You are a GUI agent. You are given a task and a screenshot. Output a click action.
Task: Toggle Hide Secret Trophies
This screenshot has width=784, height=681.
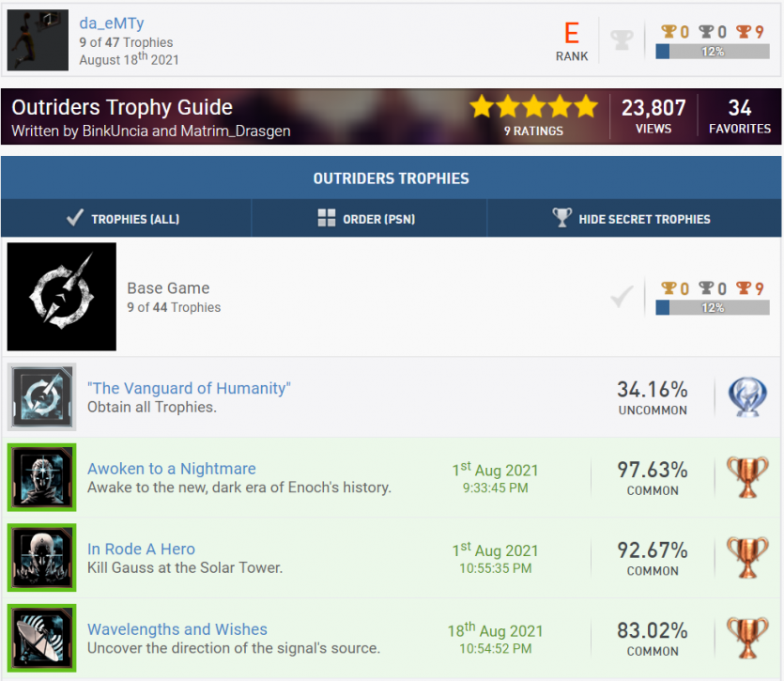(631, 219)
